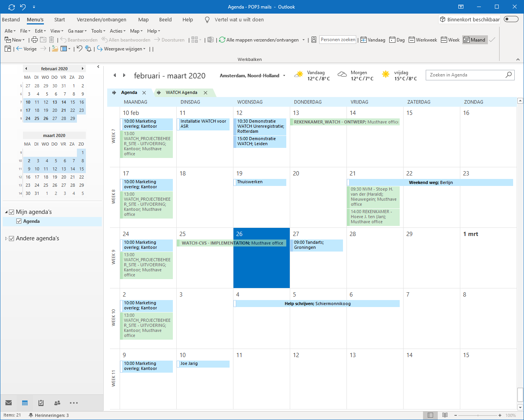The image size is (524, 420).
Task: Toggle the Andere agenda's checkbox
Action: [12, 238]
